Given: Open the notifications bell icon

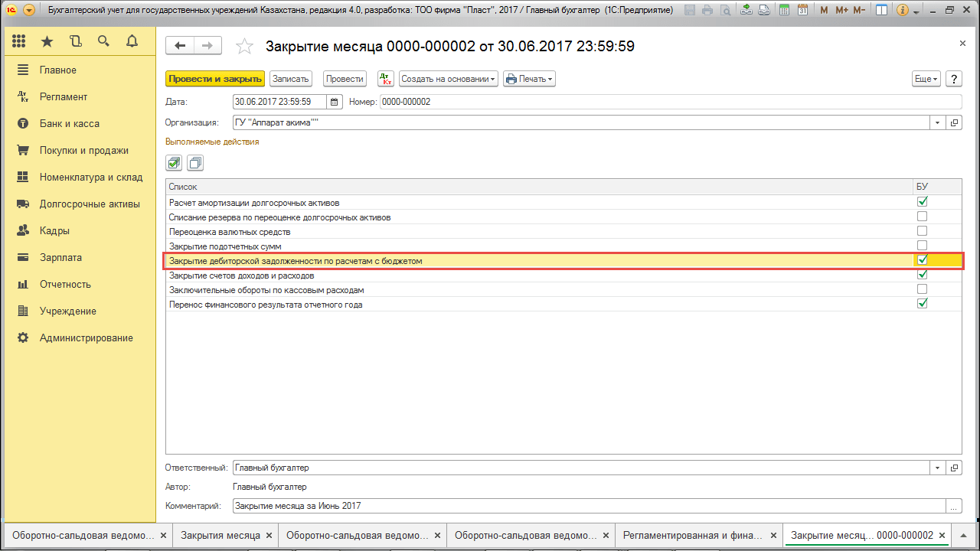Looking at the screenshot, I should pyautogui.click(x=132, y=41).
